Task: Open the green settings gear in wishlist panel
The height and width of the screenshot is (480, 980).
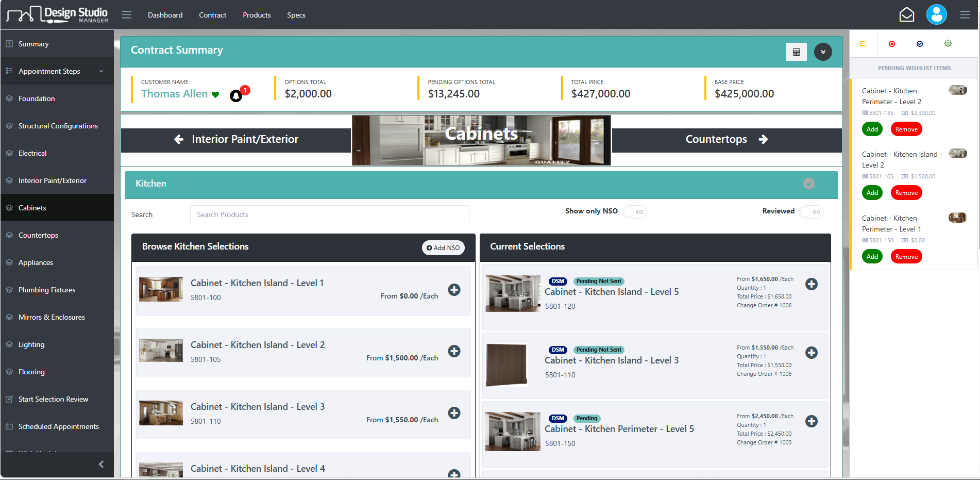Action: click(948, 44)
